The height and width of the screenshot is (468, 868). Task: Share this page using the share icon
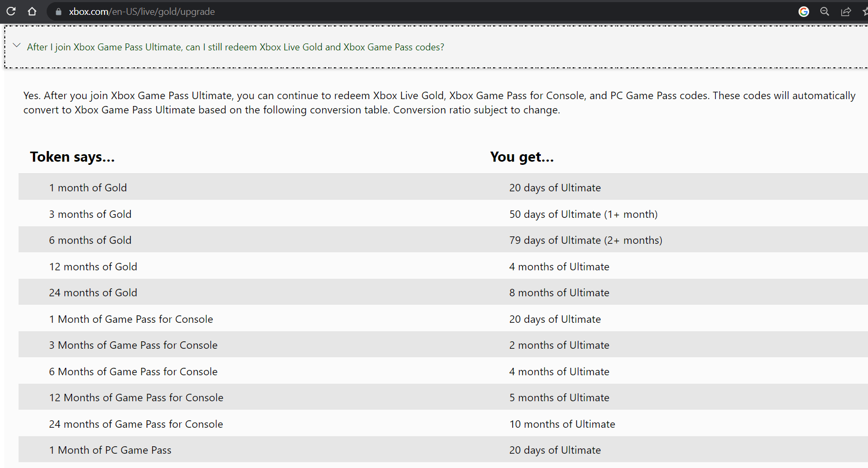tap(846, 12)
